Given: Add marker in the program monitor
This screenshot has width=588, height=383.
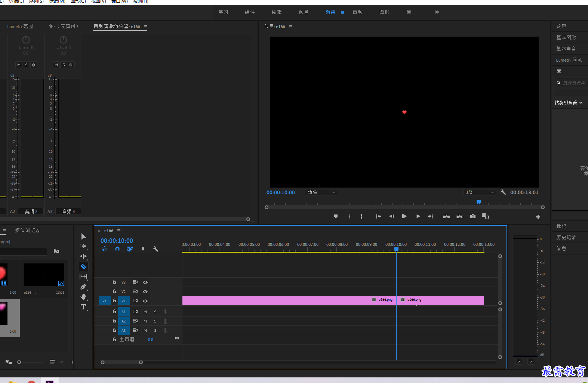Looking at the screenshot, I should (336, 216).
